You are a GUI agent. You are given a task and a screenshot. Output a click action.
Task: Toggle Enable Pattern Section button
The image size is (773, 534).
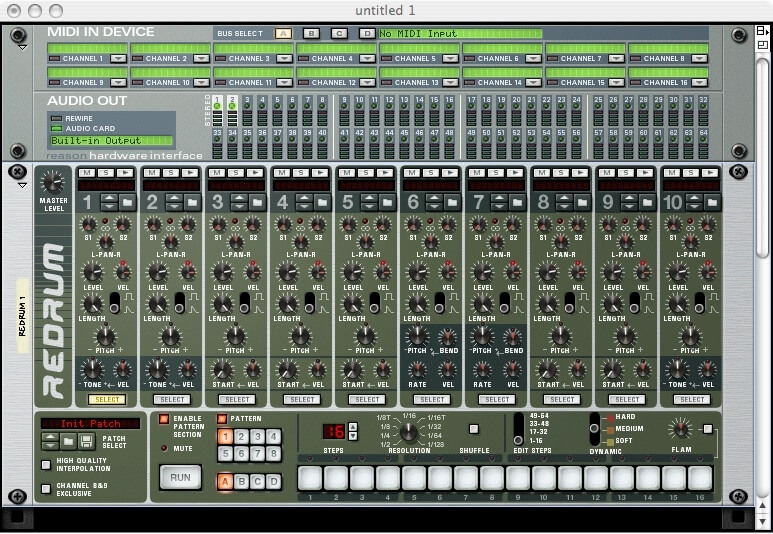(x=164, y=419)
